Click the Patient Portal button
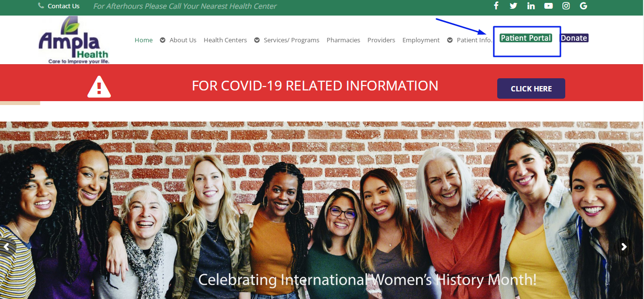This screenshot has width=644, height=299. (526, 38)
